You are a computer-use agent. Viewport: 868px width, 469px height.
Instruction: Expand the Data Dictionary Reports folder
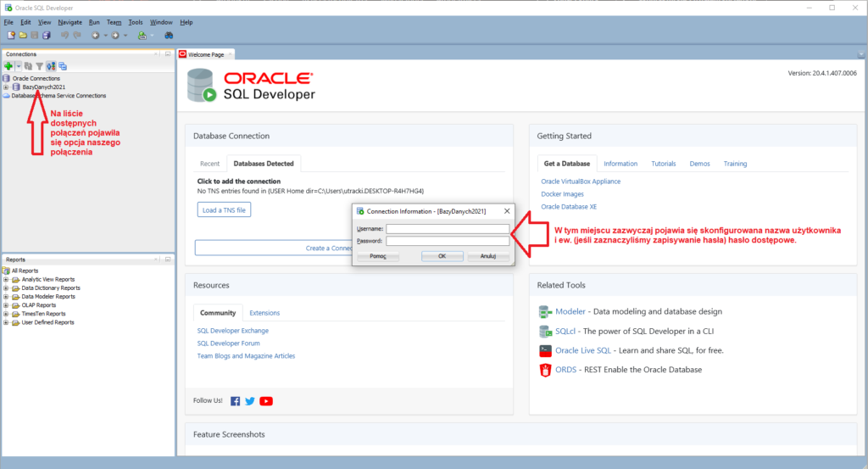[x=6, y=288]
